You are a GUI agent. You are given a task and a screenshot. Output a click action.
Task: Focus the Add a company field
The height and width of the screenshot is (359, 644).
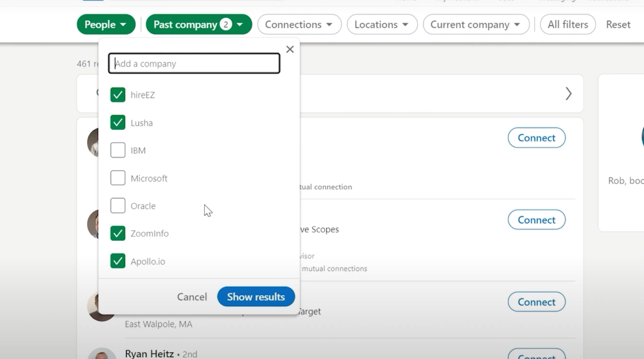pos(194,64)
